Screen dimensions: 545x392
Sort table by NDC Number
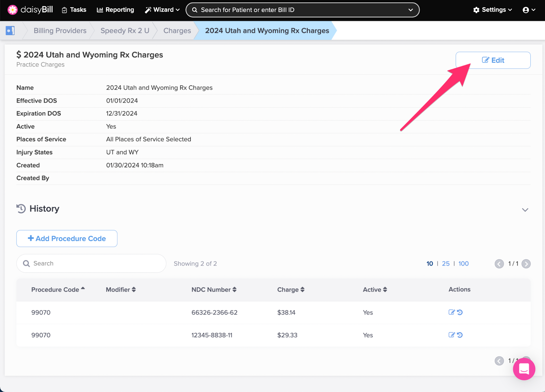(x=214, y=289)
